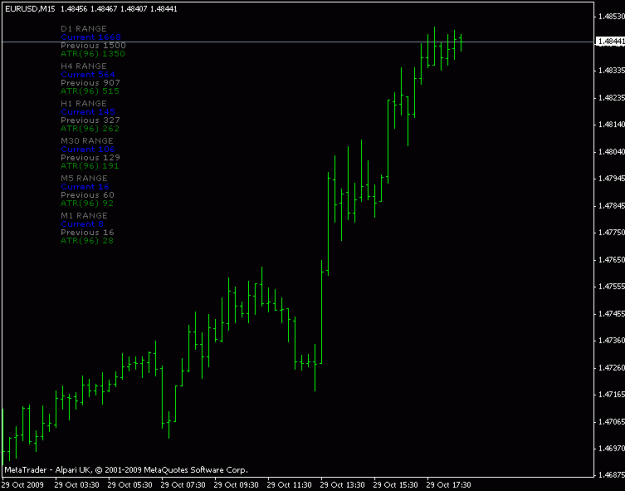The width and height of the screenshot is (625, 491).
Task: Select the 'M1 RANGE' heading label
Action: [84, 216]
